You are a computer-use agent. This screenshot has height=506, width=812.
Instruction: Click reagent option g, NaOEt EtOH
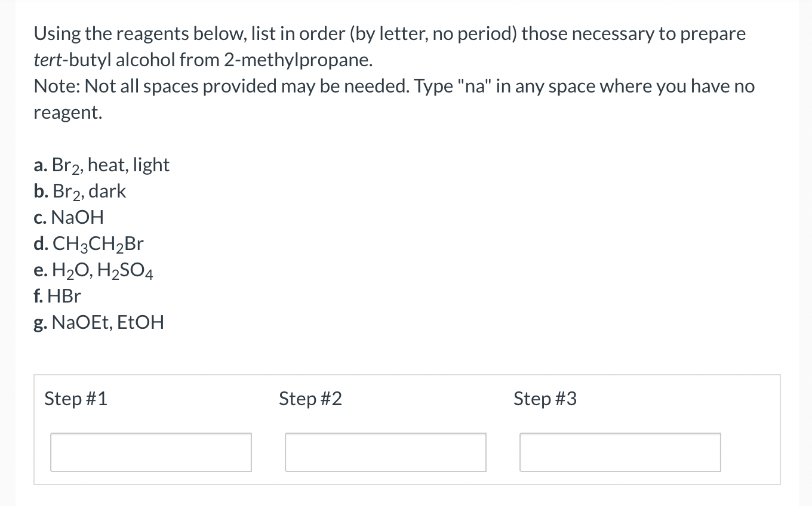tap(99, 322)
